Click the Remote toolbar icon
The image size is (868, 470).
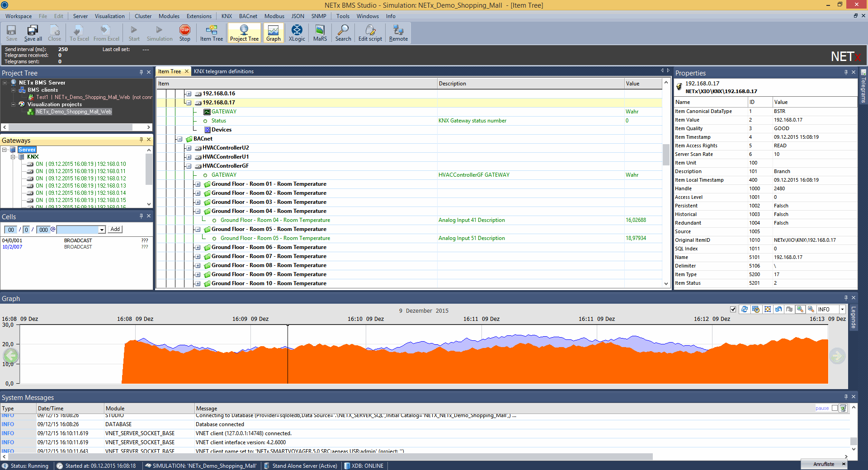398,33
